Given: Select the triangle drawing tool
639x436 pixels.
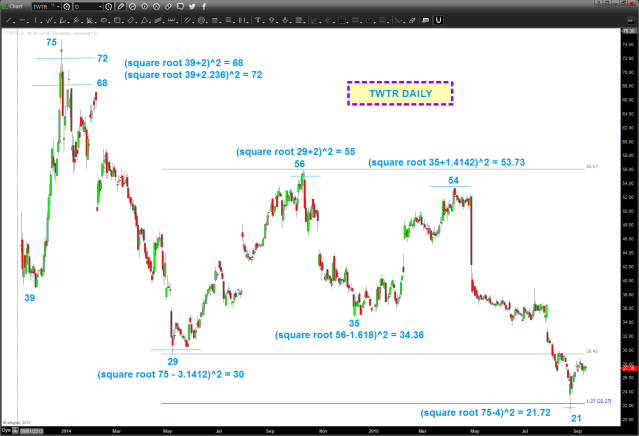Looking at the screenshot, I should 144,20.
